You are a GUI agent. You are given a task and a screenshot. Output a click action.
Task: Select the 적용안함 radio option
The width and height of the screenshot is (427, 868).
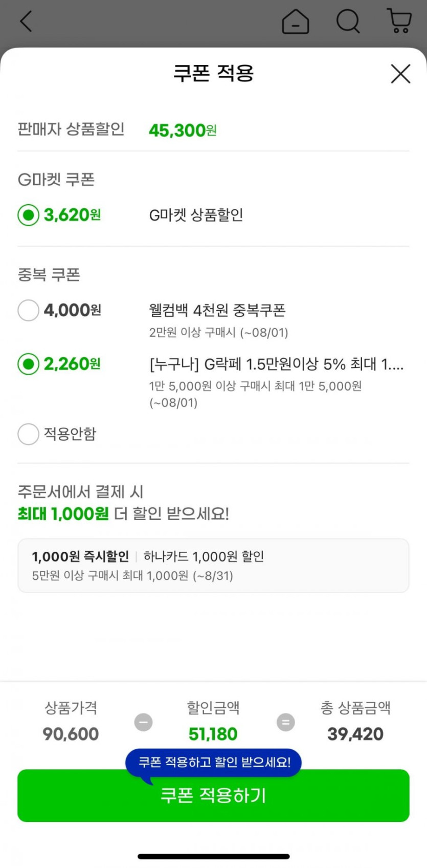[x=29, y=434]
